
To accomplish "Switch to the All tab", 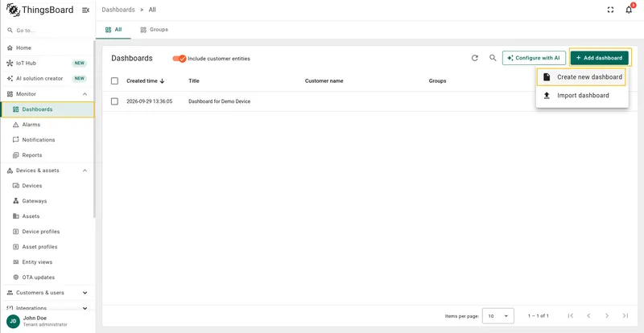I will pos(114,30).
